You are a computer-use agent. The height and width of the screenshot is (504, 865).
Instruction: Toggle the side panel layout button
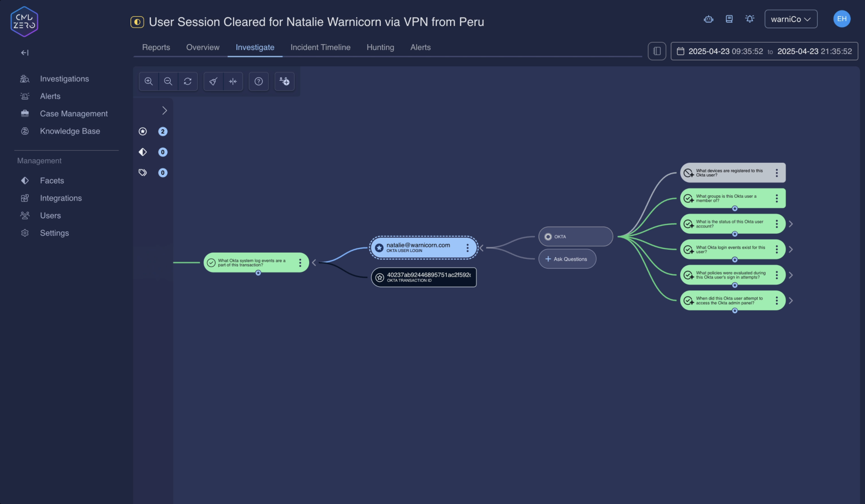click(x=657, y=51)
